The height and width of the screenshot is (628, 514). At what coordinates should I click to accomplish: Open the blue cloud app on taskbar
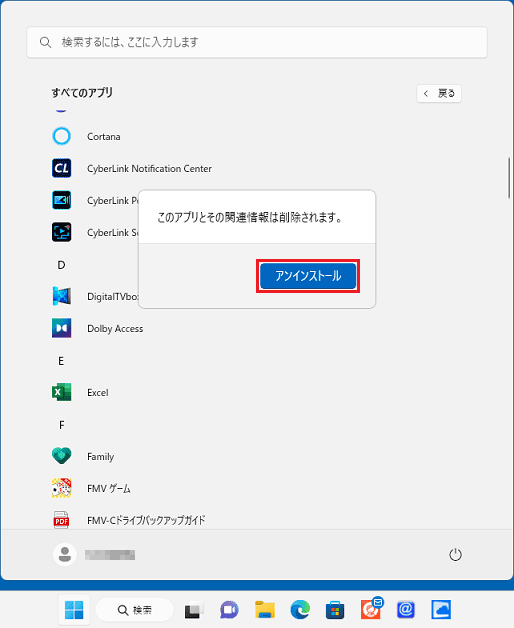pyautogui.click(x=441, y=610)
